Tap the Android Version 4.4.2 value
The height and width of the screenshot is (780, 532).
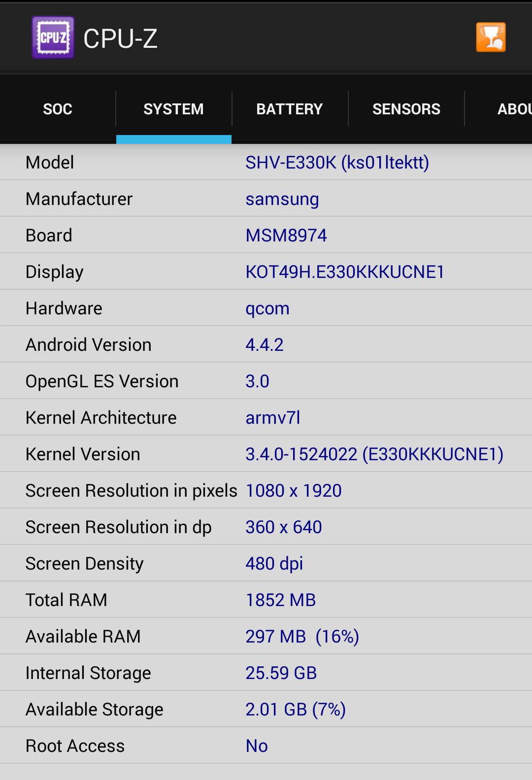pyautogui.click(x=265, y=345)
